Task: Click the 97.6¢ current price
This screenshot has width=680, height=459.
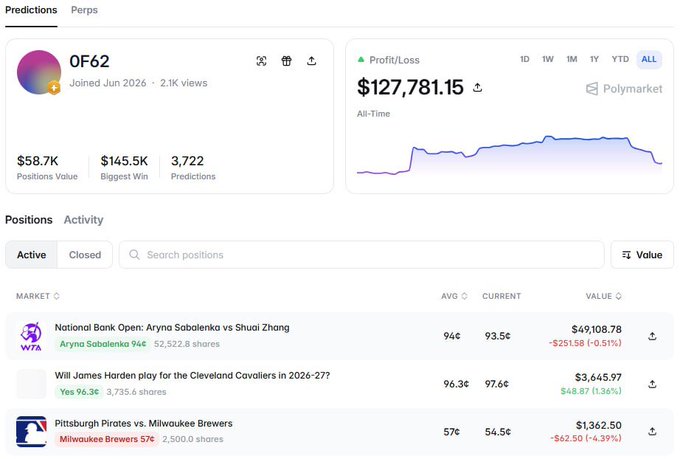Action: click(497, 384)
